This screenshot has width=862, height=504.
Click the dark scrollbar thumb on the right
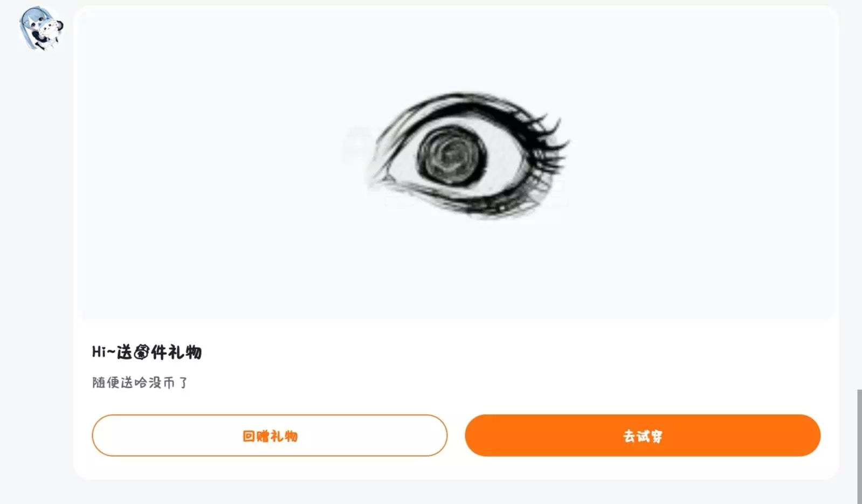[859, 446]
